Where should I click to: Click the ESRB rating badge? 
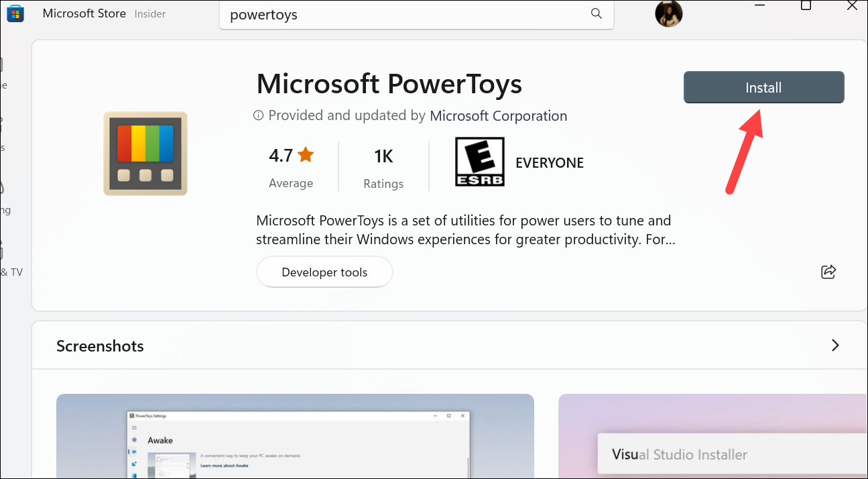[x=479, y=162]
